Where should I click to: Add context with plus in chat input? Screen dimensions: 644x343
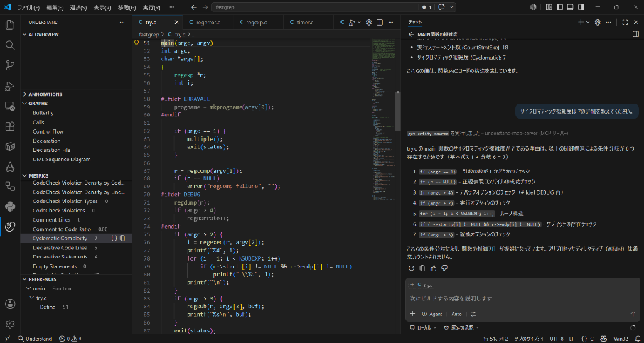tap(412, 314)
